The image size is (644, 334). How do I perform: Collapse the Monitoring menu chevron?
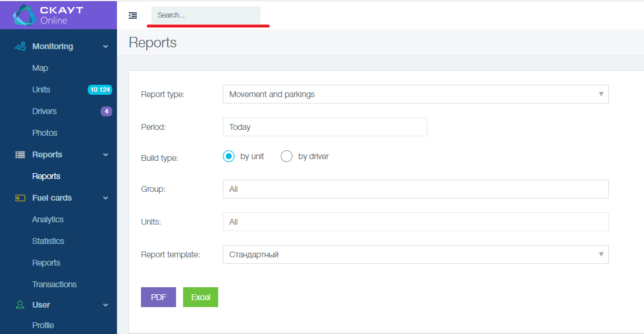[x=105, y=47]
